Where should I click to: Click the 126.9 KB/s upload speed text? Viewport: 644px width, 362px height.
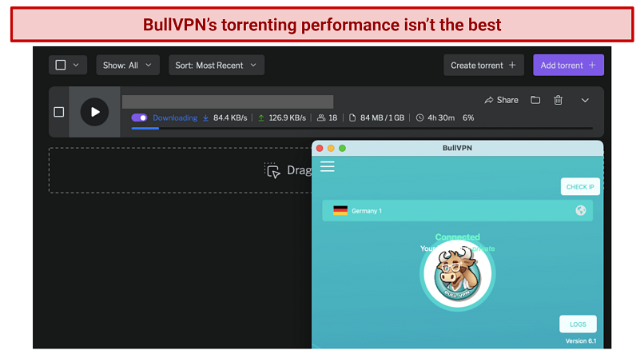tap(287, 118)
